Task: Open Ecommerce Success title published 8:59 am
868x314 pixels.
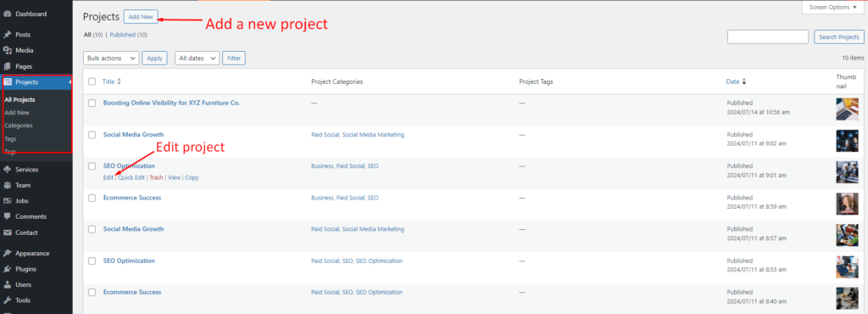Action: [132, 198]
